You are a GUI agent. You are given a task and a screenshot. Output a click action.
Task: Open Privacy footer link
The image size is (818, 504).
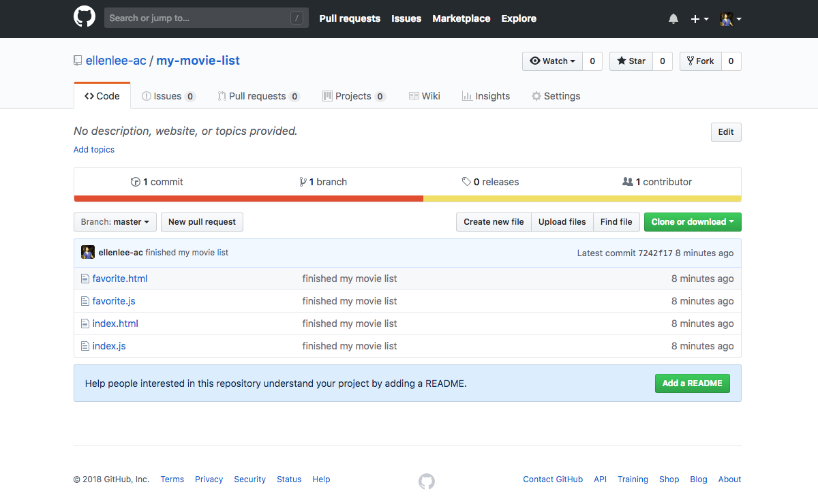tap(209, 479)
